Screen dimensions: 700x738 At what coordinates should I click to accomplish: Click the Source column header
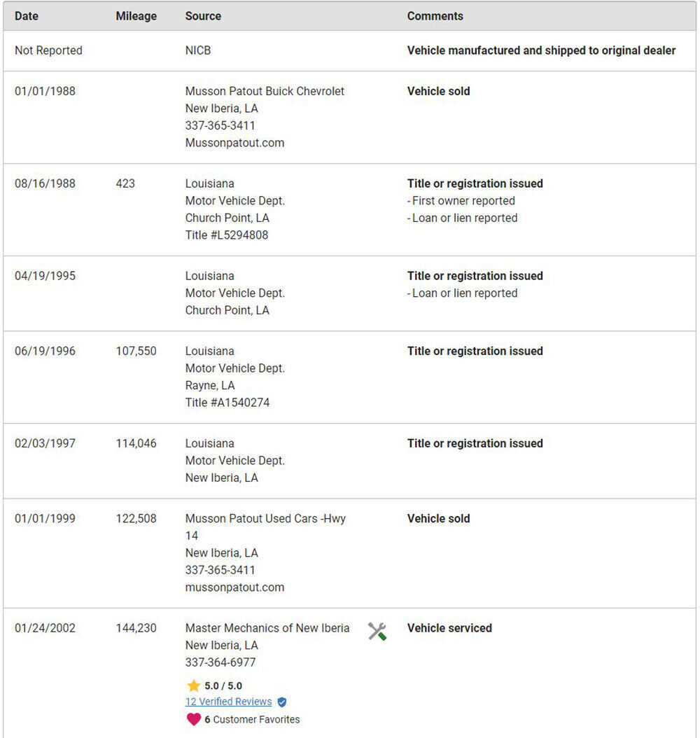(x=203, y=16)
